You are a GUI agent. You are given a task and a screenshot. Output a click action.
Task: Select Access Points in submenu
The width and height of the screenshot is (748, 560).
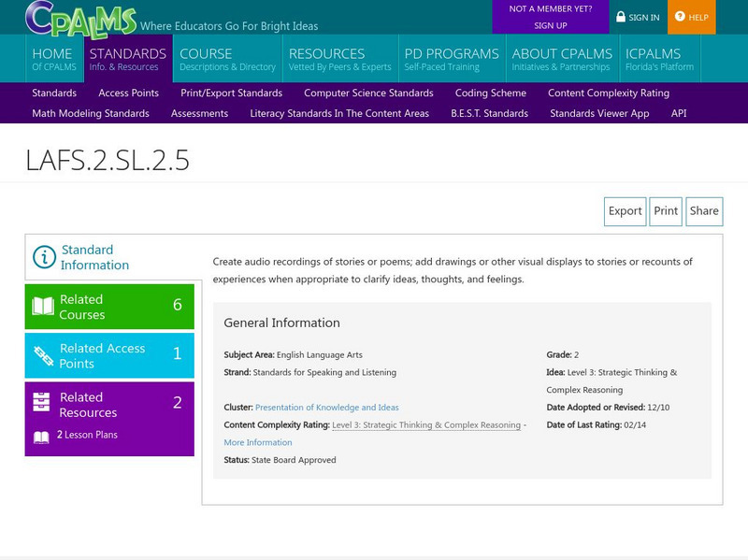pyautogui.click(x=128, y=93)
